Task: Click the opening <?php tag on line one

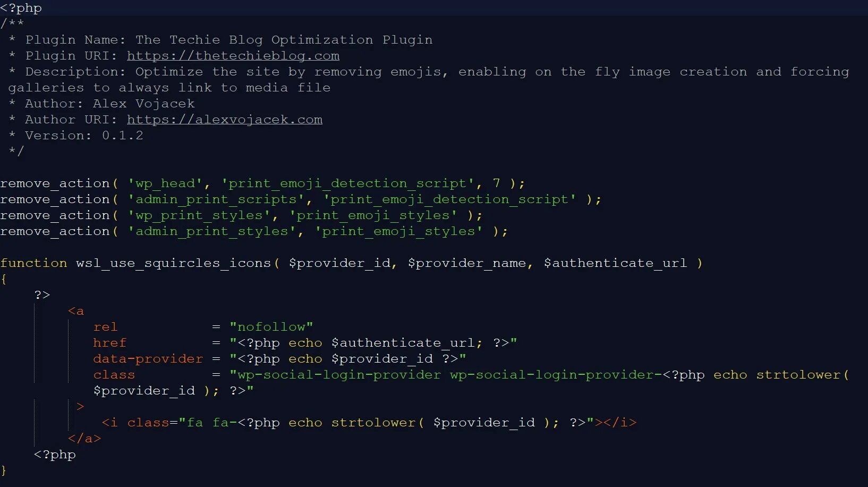Action: click(21, 8)
